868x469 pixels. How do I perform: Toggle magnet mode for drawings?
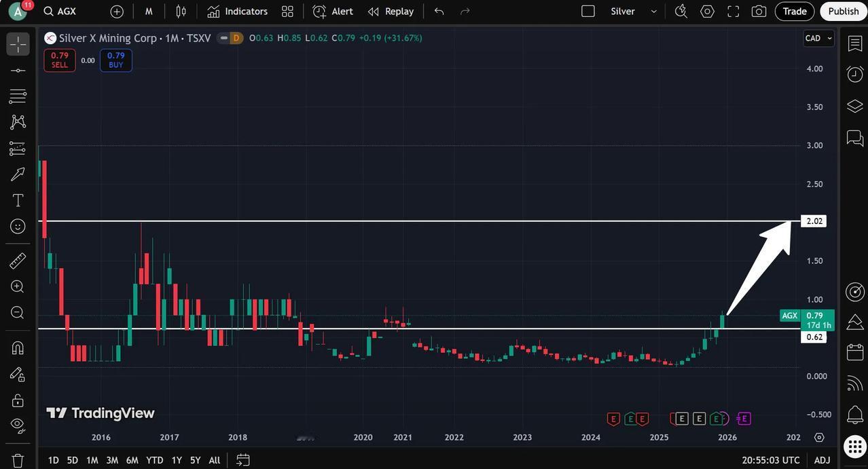[18, 348]
